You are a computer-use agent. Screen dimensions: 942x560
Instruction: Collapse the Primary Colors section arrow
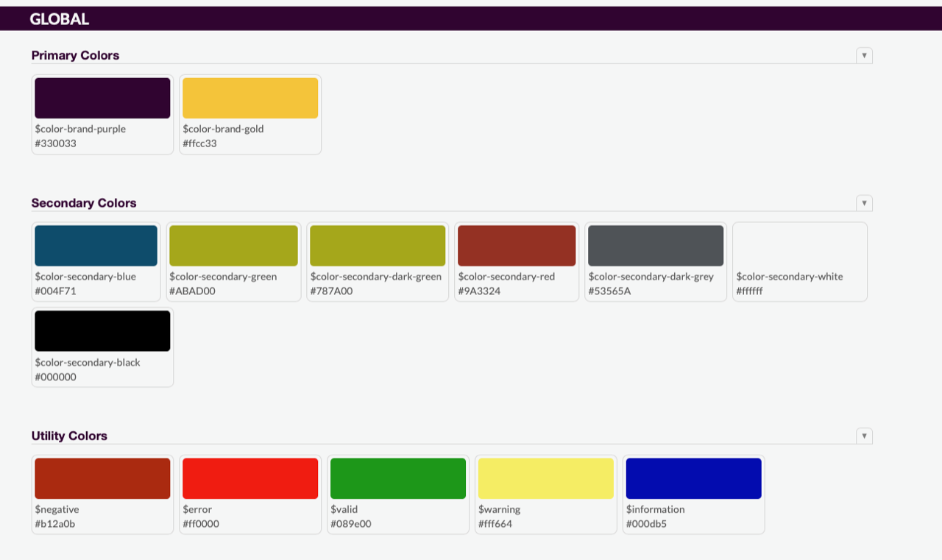864,55
